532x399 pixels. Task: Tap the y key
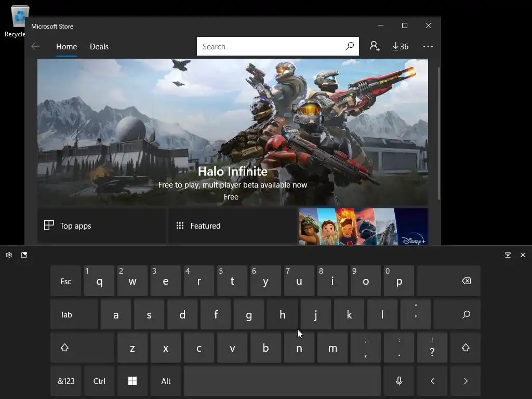pos(265,281)
